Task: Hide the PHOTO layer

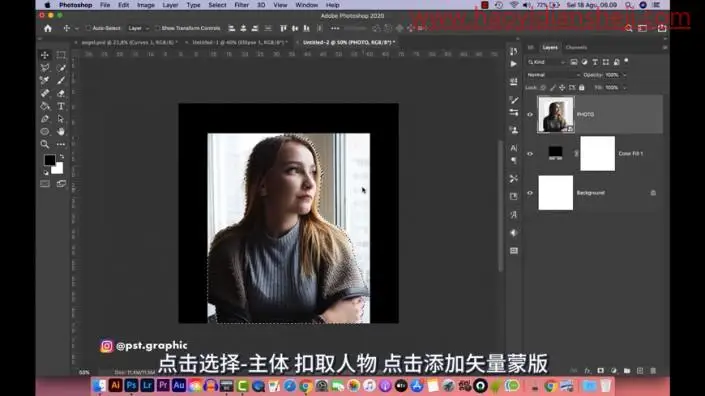Action: click(x=530, y=115)
